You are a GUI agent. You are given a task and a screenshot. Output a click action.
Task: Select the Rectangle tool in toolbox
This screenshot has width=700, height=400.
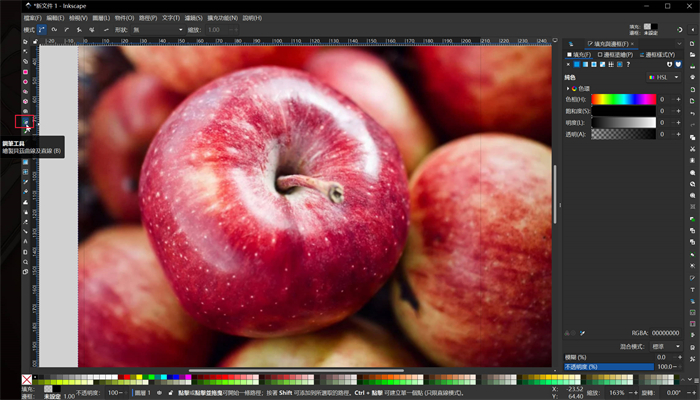tap(25, 72)
